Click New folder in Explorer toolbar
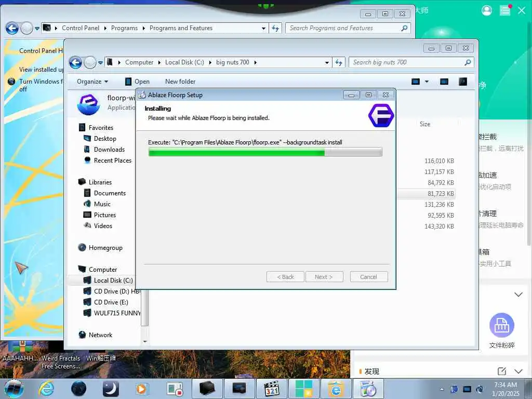This screenshot has width=532, height=399. coord(180,82)
